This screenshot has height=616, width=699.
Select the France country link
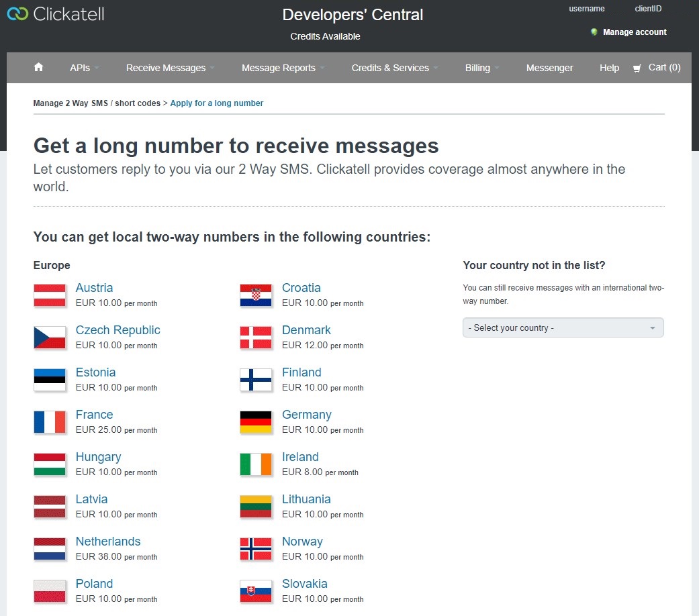tap(94, 415)
